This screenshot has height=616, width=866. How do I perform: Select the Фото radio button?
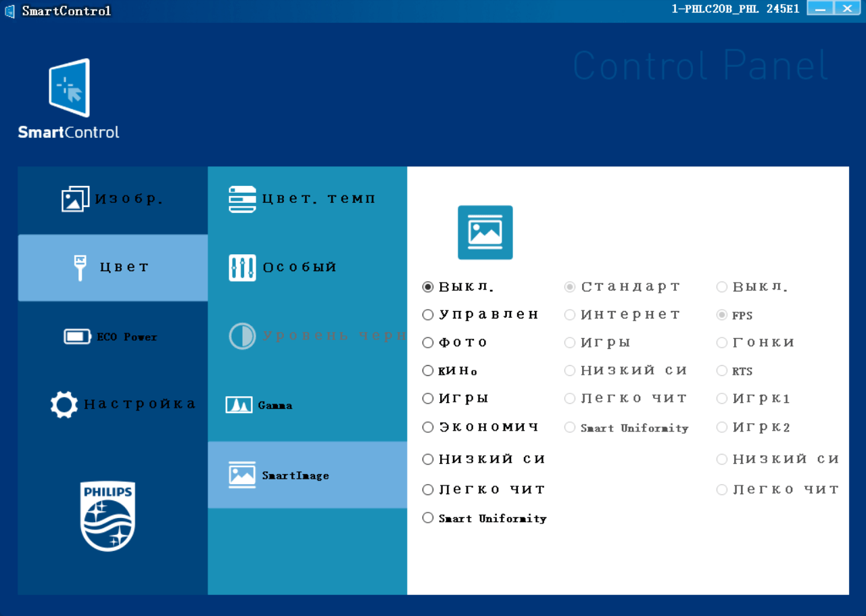click(428, 343)
